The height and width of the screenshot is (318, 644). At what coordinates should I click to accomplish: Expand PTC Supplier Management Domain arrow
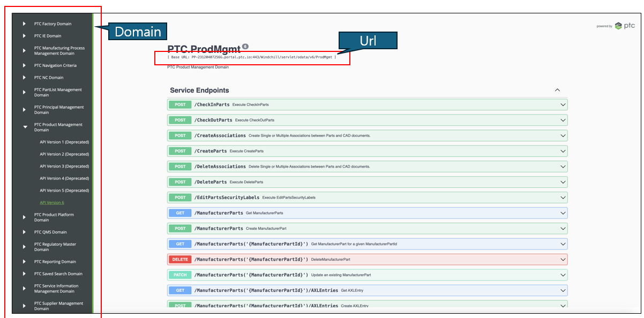pyautogui.click(x=24, y=306)
